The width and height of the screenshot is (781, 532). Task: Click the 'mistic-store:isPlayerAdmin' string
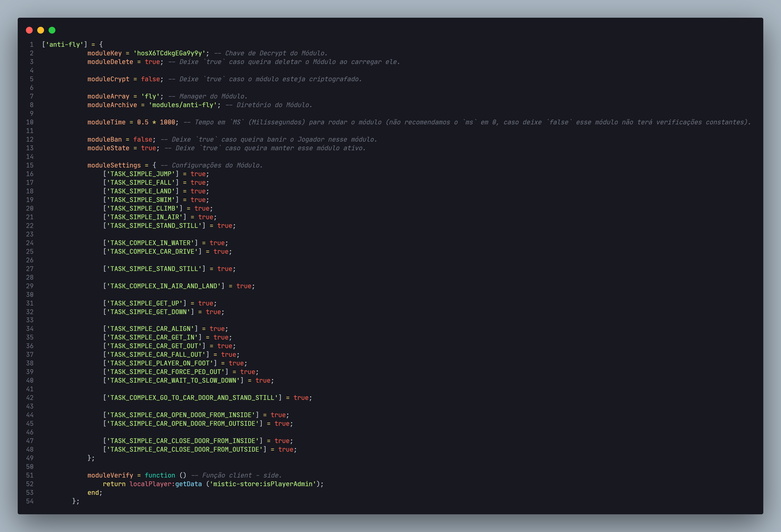[262, 484]
